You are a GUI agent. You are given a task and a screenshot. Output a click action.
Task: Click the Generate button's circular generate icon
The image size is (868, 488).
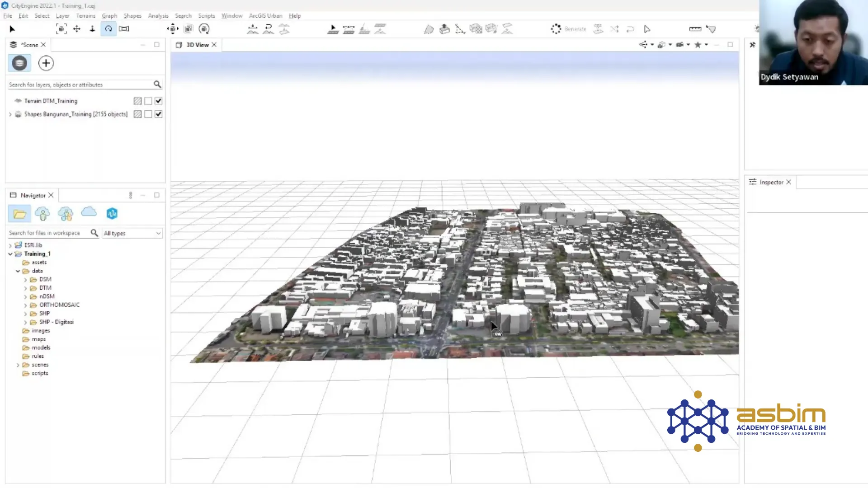(557, 28)
